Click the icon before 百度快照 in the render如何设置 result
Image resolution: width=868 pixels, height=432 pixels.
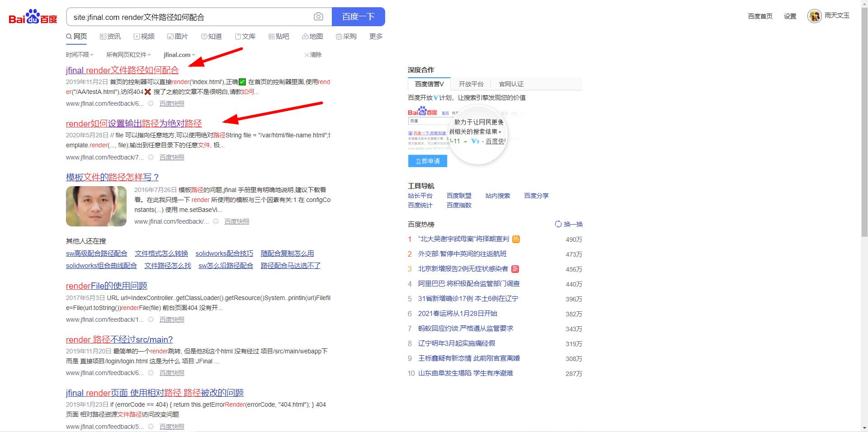(x=151, y=157)
